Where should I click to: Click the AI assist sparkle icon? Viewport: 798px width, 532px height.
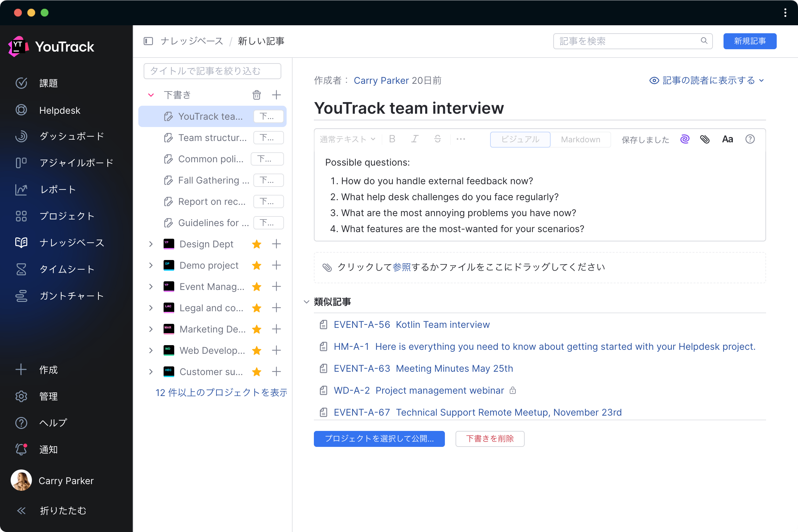[x=684, y=138]
